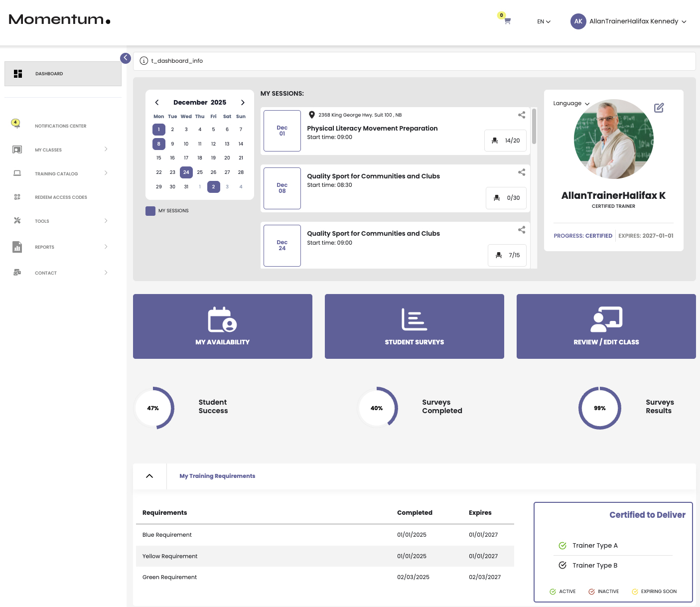Share the Physical Literacy Movement Preparation session

click(521, 115)
